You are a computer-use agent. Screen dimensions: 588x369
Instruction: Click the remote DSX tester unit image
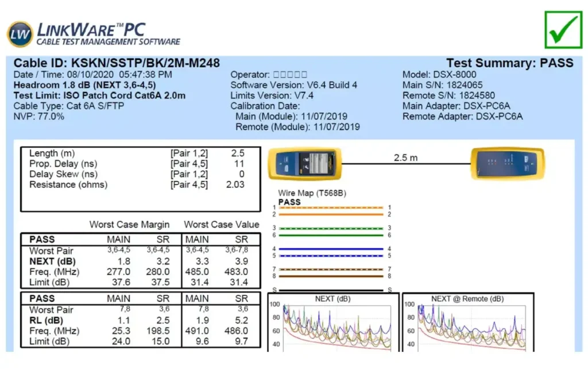[x=508, y=163]
